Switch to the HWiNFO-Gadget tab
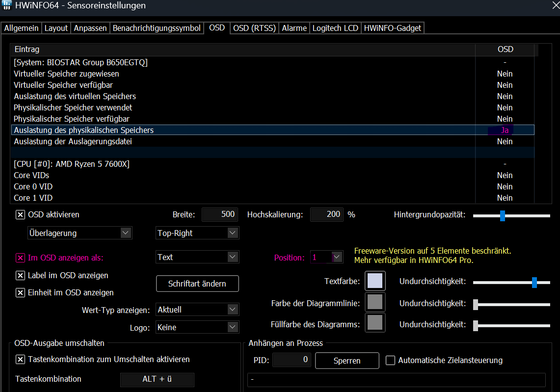Screen dimensions: 560x392 (393, 28)
